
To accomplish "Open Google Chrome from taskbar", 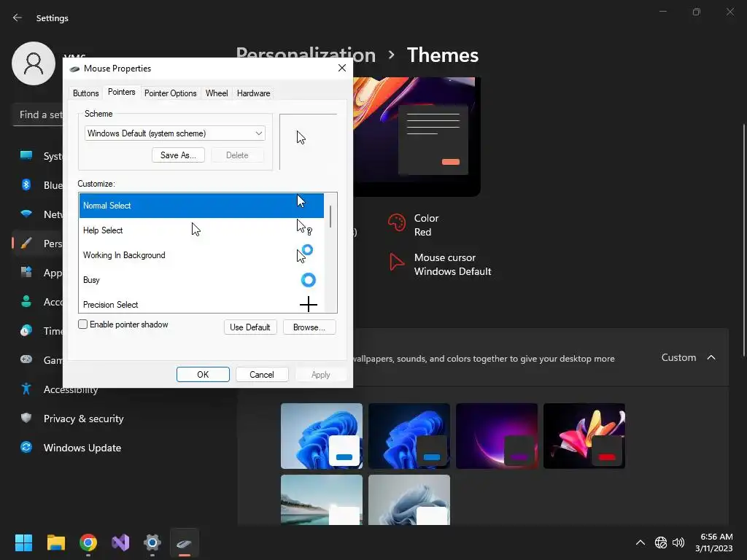I will (x=88, y=542).
